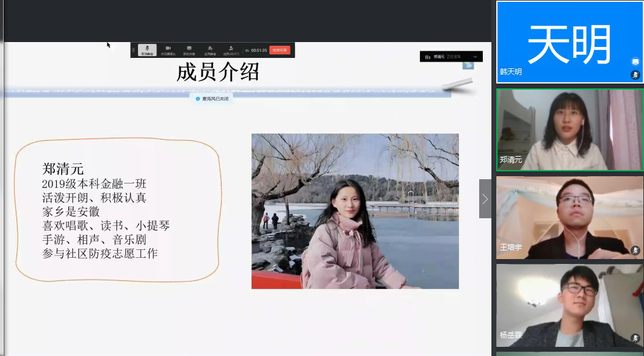
Task: Click the gray arrow at video panel edge
Action: click(x=485, y=199)
